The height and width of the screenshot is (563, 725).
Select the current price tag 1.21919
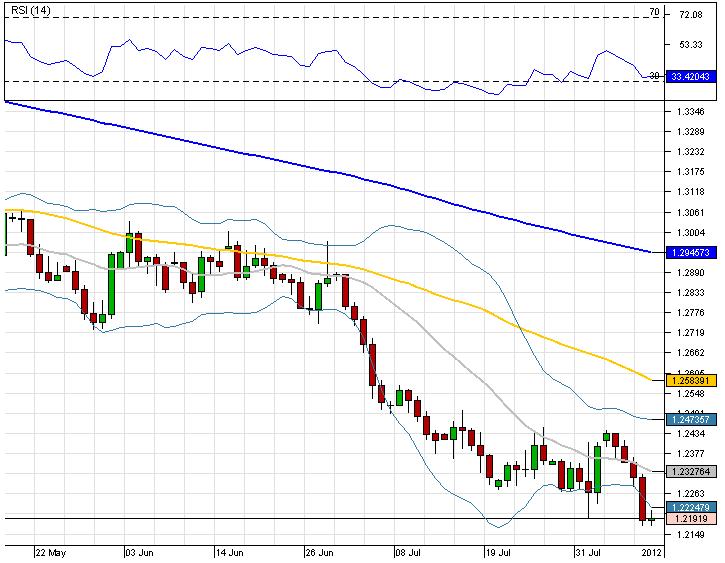coord(687,519)
